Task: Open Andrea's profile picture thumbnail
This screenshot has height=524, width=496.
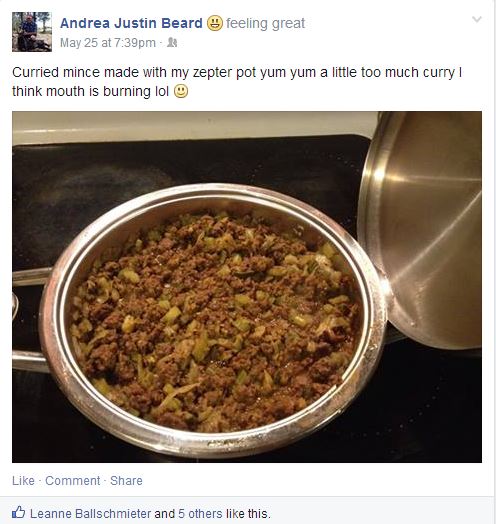Action: click(x=32, y=32)
